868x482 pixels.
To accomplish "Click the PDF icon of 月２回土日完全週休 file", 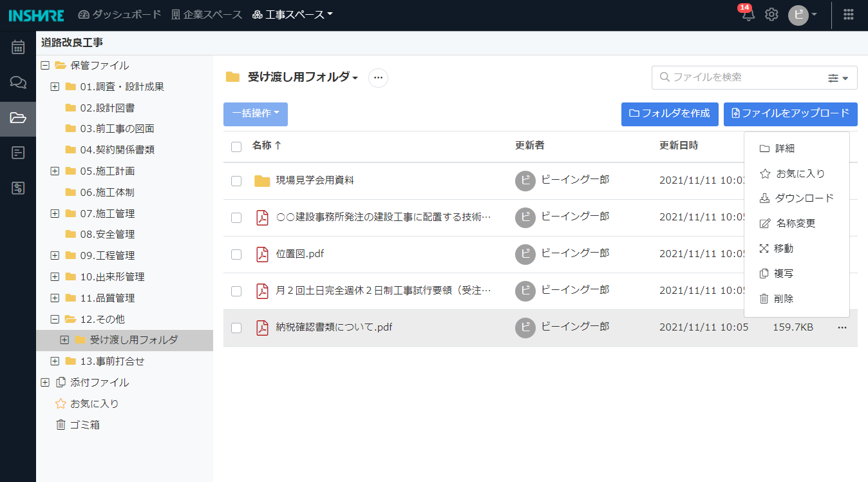I will [x=262, y=291].
